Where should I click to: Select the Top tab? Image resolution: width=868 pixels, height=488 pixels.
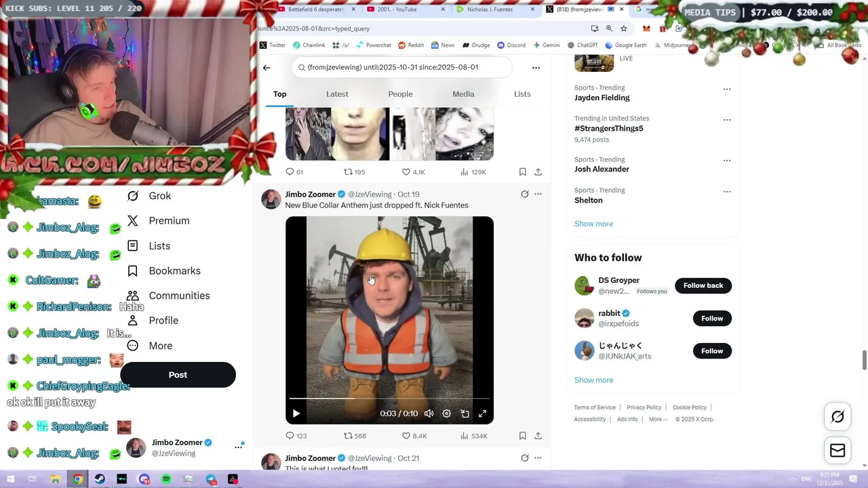pos(280,94)
